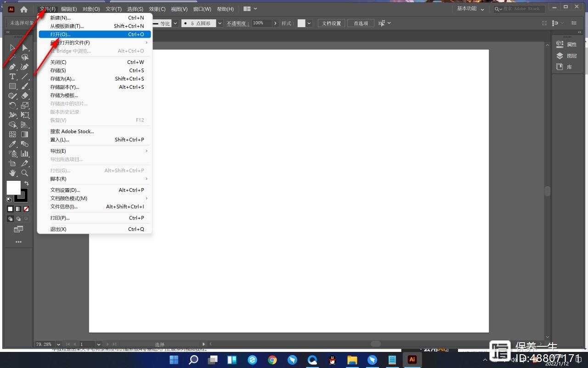Click the Home icon beside Ai logo

coord(24,9)
